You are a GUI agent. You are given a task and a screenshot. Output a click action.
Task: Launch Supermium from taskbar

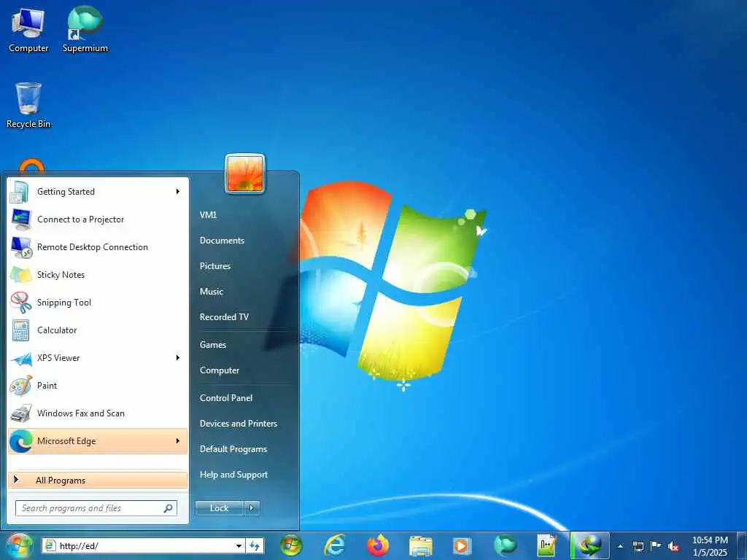[505, 545]
